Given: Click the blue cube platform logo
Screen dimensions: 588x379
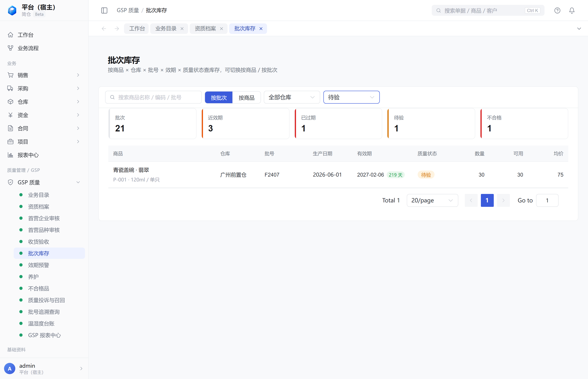Looking at the screenshot, I should (x=12, y=10).
